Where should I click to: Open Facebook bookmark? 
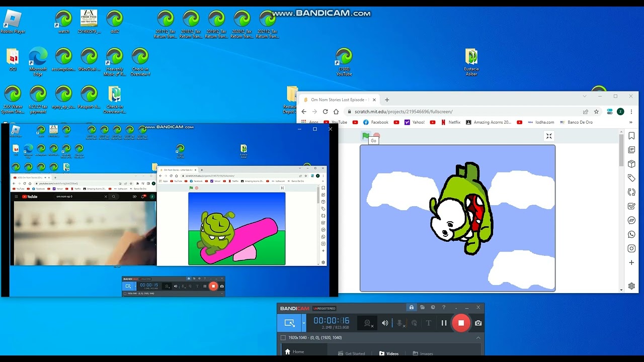[x=376, y=122]
